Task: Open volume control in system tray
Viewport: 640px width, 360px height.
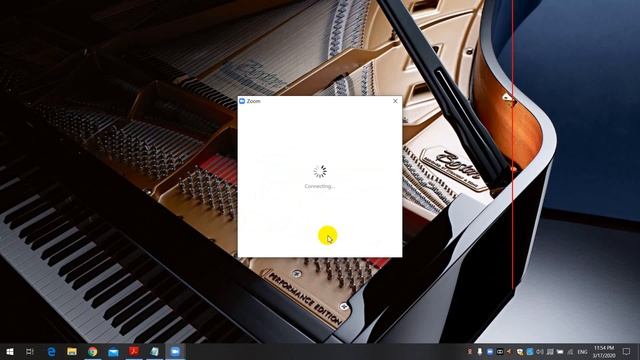Action: click(540, 351)
